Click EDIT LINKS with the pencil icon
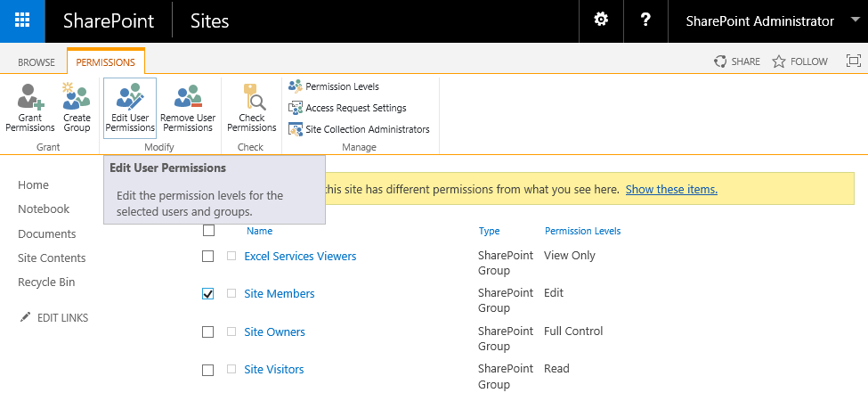The image size is (868, 401). 53,317
